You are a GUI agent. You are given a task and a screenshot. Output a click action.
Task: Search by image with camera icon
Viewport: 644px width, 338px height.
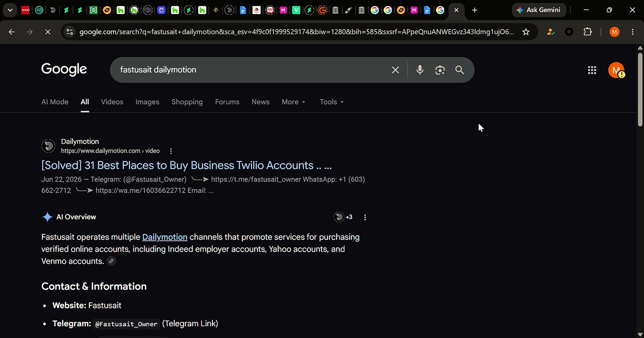point(440,70)
